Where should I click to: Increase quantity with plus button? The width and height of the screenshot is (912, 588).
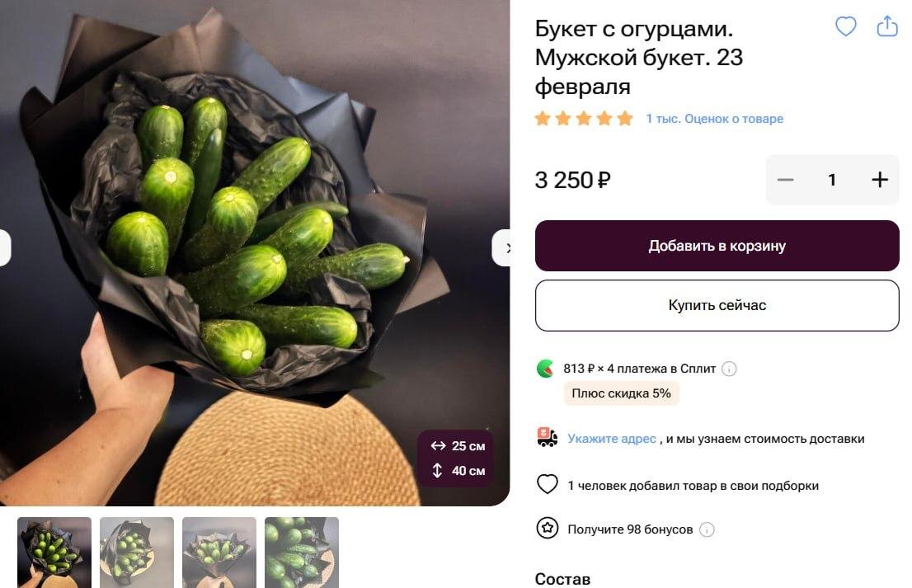tap(879, 180)
